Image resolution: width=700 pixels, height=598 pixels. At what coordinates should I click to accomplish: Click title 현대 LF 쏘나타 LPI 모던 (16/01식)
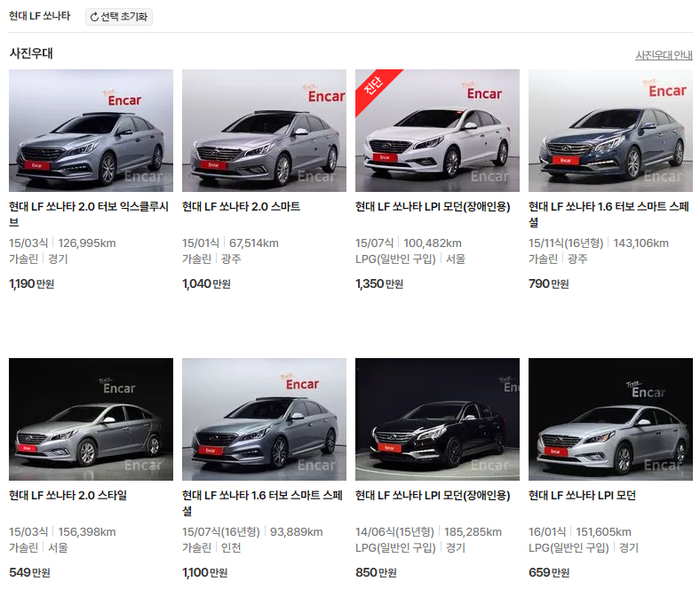582,495
